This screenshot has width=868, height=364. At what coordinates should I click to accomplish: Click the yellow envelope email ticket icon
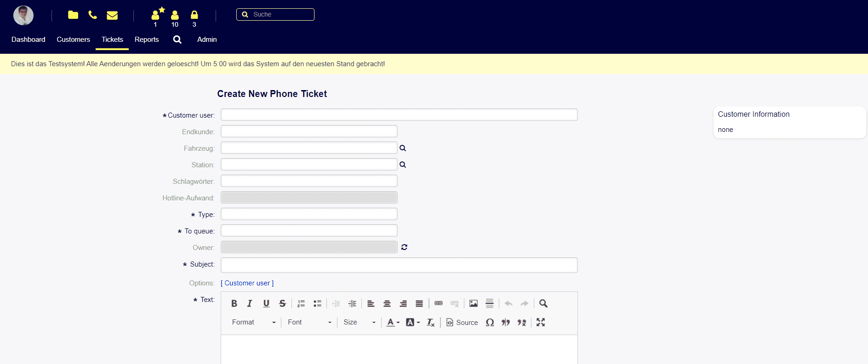[x=112, y=16]
